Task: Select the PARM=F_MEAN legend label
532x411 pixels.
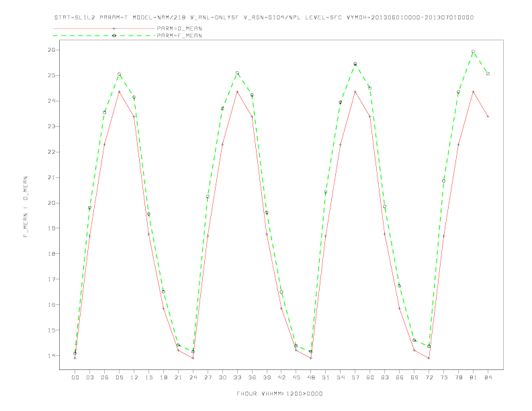Action: pyautogui.click(x=179, y=36)
